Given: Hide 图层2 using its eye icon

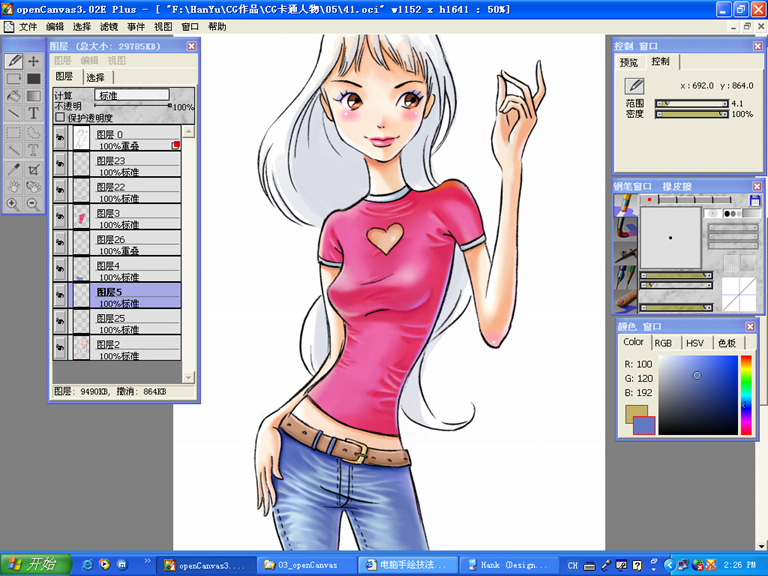Looking at the screenshot, I should 60,348.
